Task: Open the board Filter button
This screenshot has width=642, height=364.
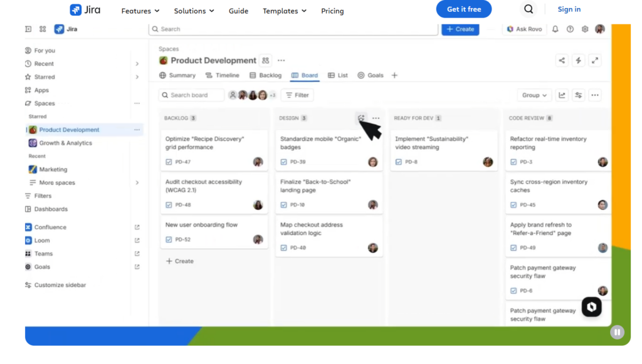Action: (x=297, y=95)
